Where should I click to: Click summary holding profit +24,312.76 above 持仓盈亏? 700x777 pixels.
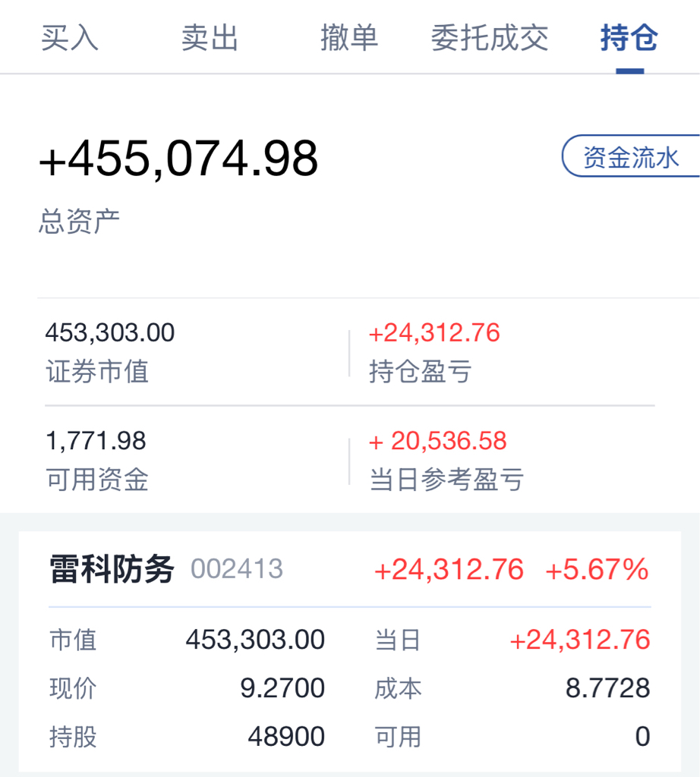[434, 332]
